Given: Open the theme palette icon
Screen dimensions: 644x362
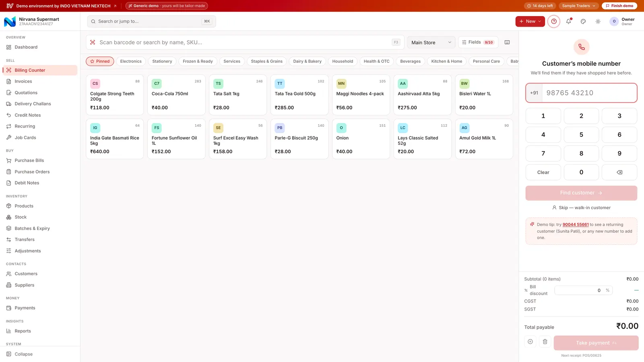Looking at the screenshot, I should click(x=583, y=21).
